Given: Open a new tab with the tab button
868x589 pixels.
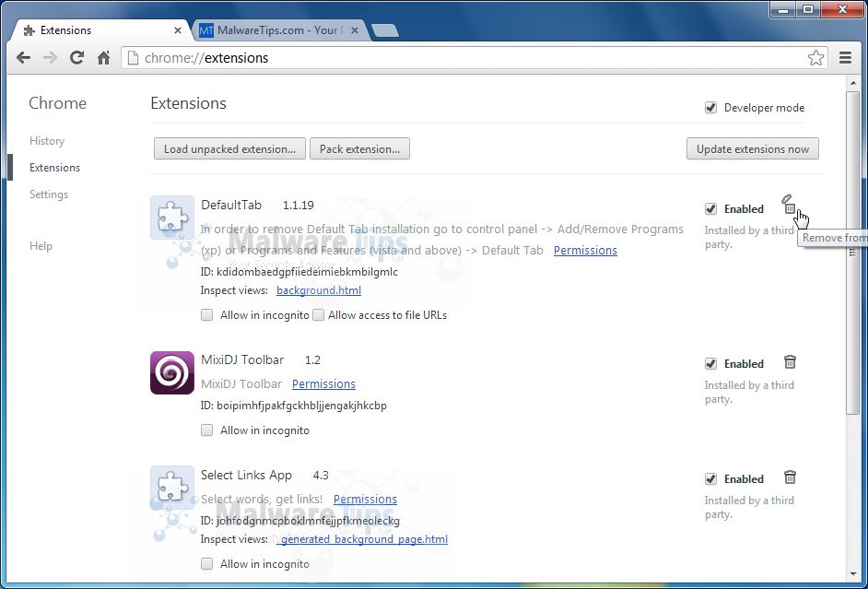Looking at the screenshot, I should click(385, 30).
